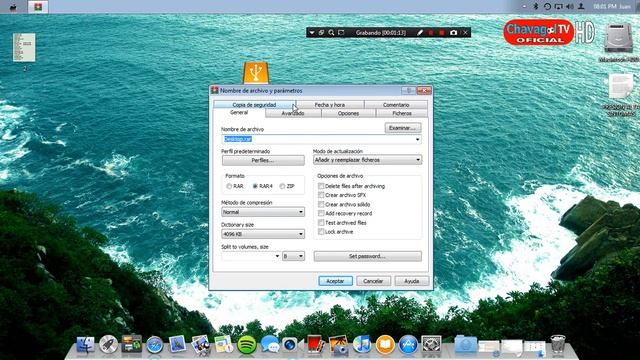This screenshot has height=360, width=640.
Task: Switch to the Comentario tab
Action: (x=396, y=105)
